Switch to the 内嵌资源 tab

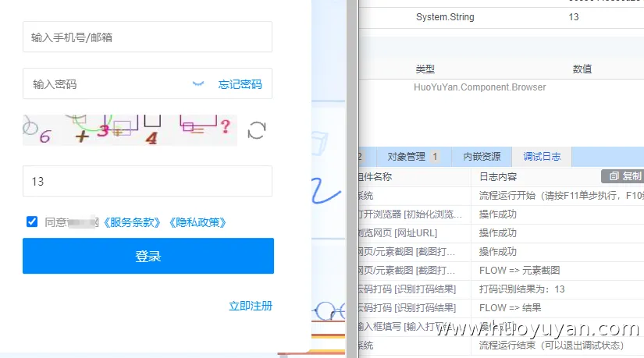[482, 157]
